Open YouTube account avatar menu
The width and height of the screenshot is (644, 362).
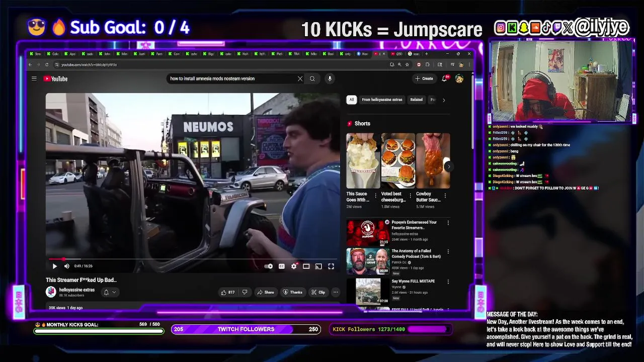(459, 78)
